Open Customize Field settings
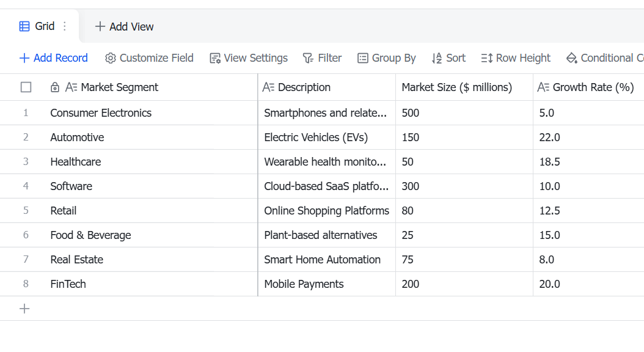This screenshot has width=644, height=352. pyautogui.click(x=149, y=58)
